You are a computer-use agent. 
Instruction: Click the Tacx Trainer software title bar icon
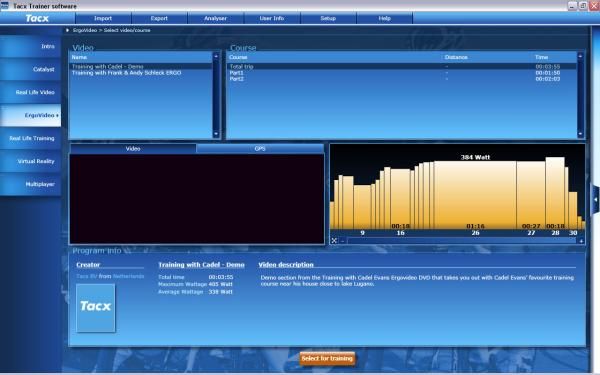[x=5, y=5]
